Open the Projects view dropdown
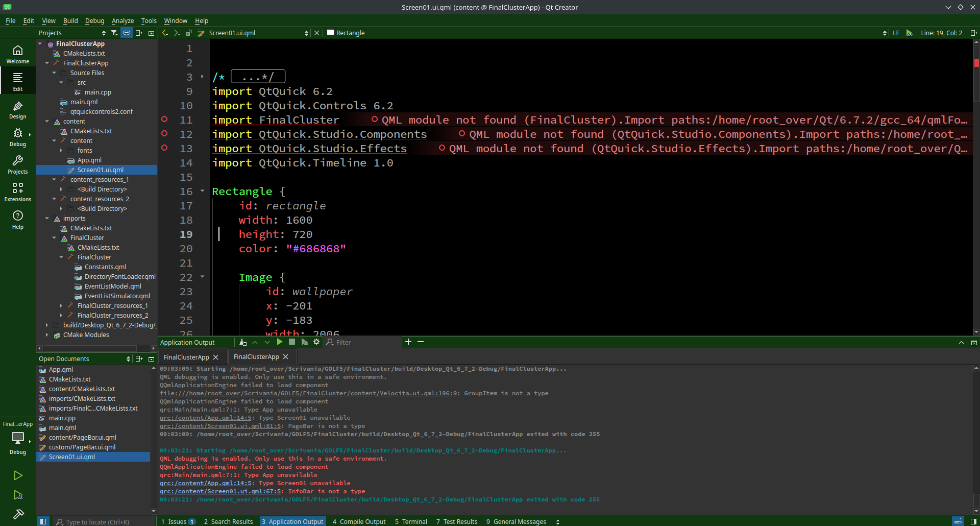The height and width of the screenshot is (526, 980). (x=72, y=33)
